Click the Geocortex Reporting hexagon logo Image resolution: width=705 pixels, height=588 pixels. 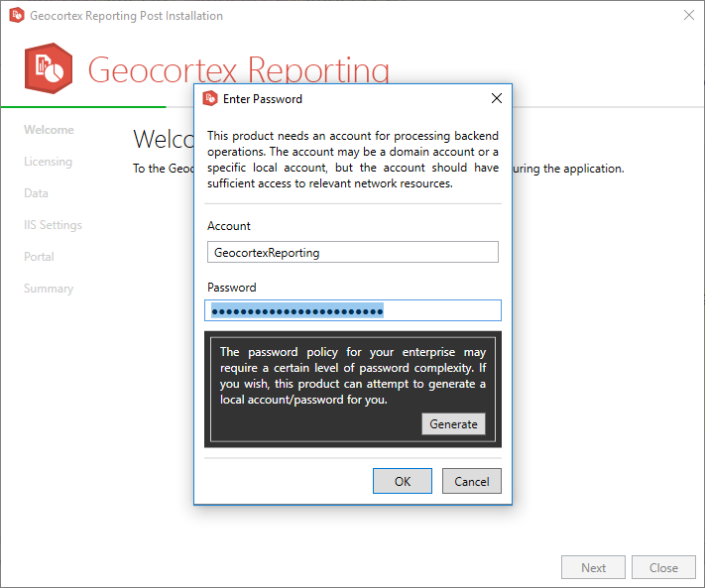49,68
